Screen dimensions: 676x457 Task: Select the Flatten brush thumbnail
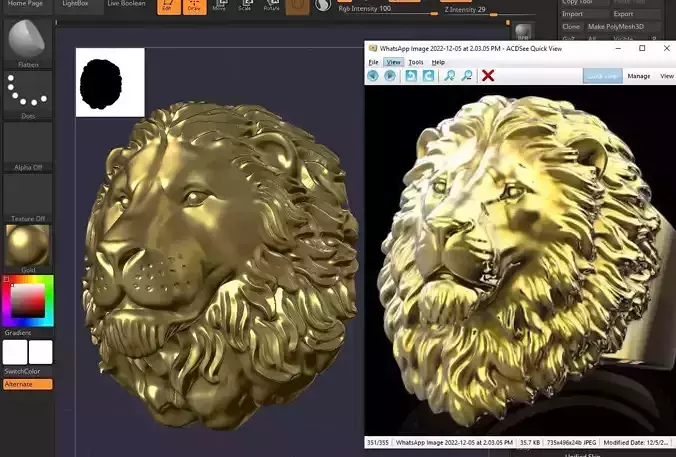pyautogui.click(x=28, y=40)
